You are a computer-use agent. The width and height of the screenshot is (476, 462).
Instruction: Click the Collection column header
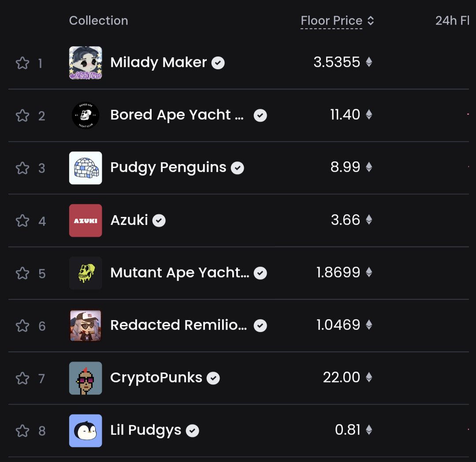[99, 21]
